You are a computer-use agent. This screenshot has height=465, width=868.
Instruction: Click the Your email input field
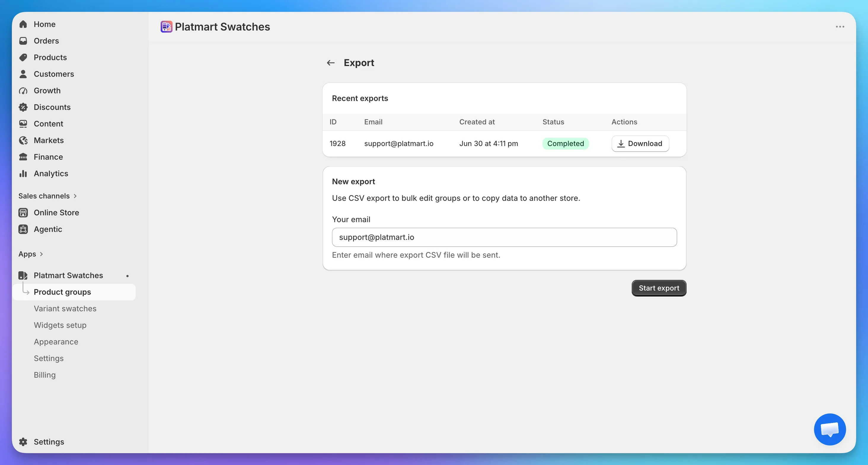(x=504, y=237)
